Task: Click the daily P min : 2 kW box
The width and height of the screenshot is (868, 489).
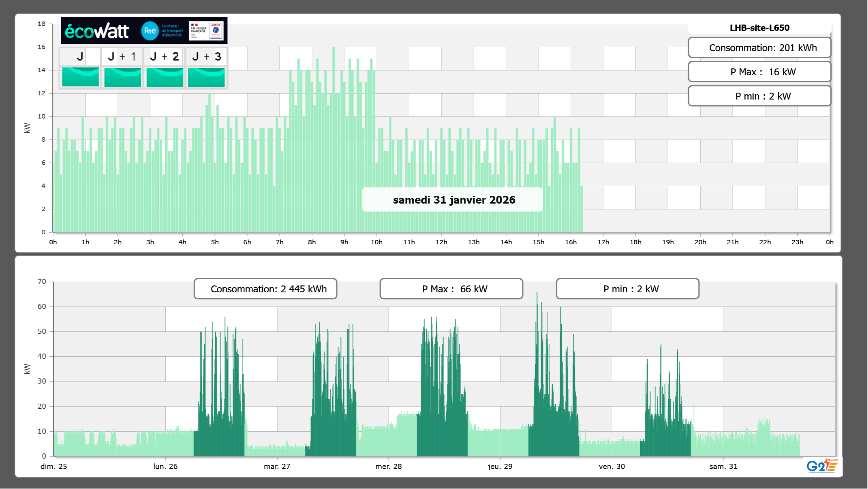Action: pos(759,96)
